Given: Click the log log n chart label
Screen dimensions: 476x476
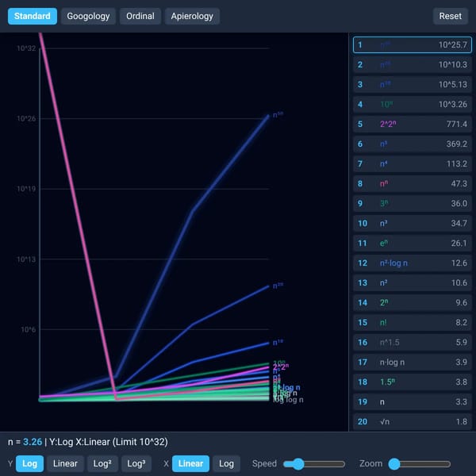Looking at the screenshot, I should pos(288,400).
